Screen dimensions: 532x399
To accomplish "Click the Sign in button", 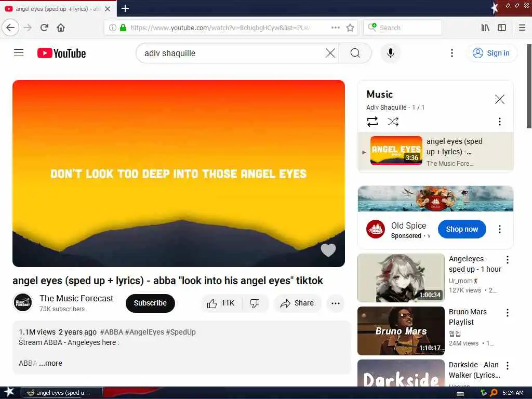I will click(x=491, y=53).
